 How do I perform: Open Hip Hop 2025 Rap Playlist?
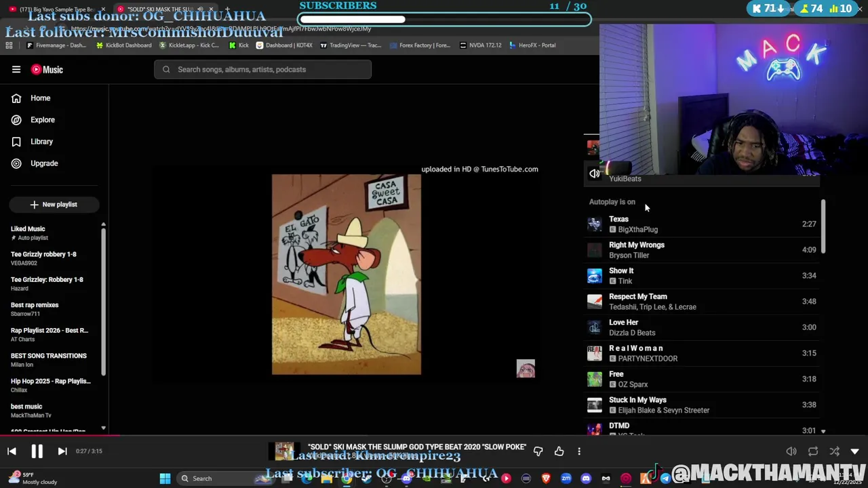[x=52, y=385]
